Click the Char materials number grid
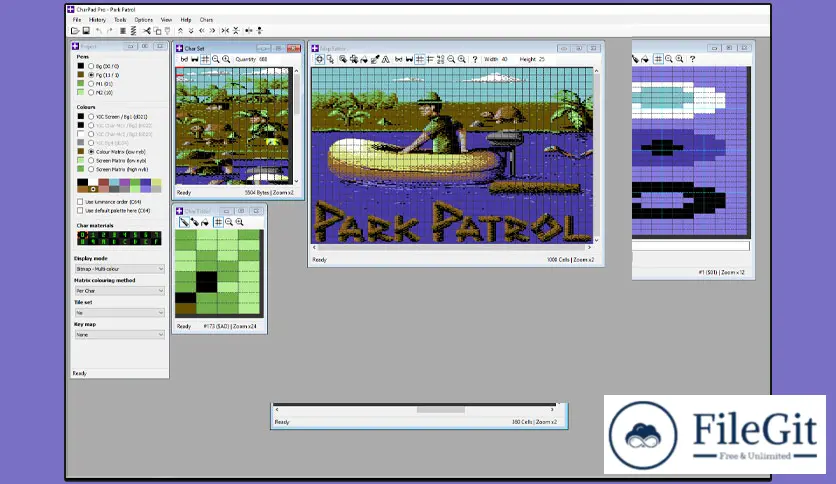 pos(119,238)
